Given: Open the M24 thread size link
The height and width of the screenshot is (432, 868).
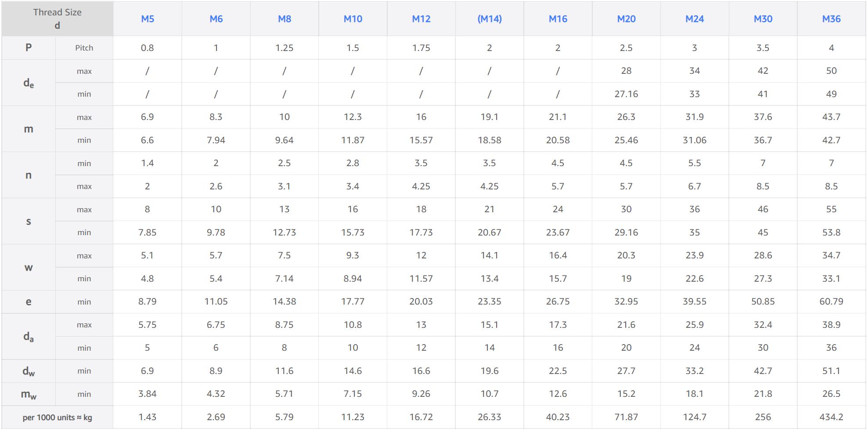Looking at the screenshot, I should coord(695,19).
